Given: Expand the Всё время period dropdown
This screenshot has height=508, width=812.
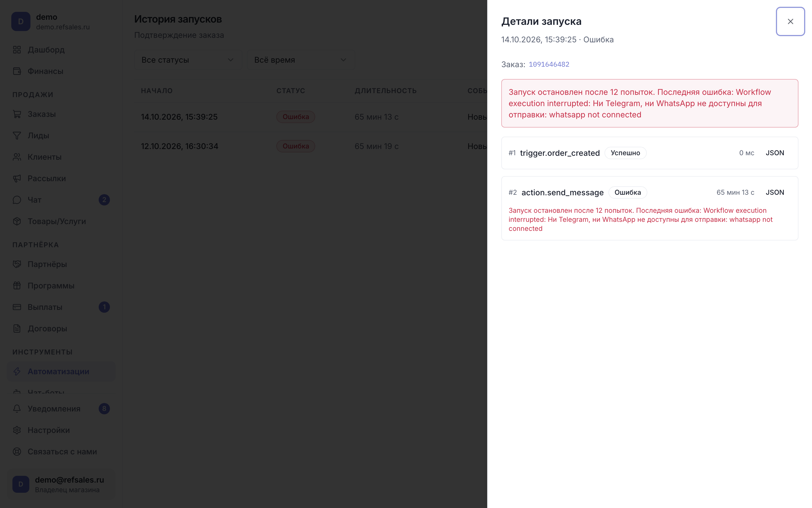Looking at the screenshot, I should pos(301,60).
